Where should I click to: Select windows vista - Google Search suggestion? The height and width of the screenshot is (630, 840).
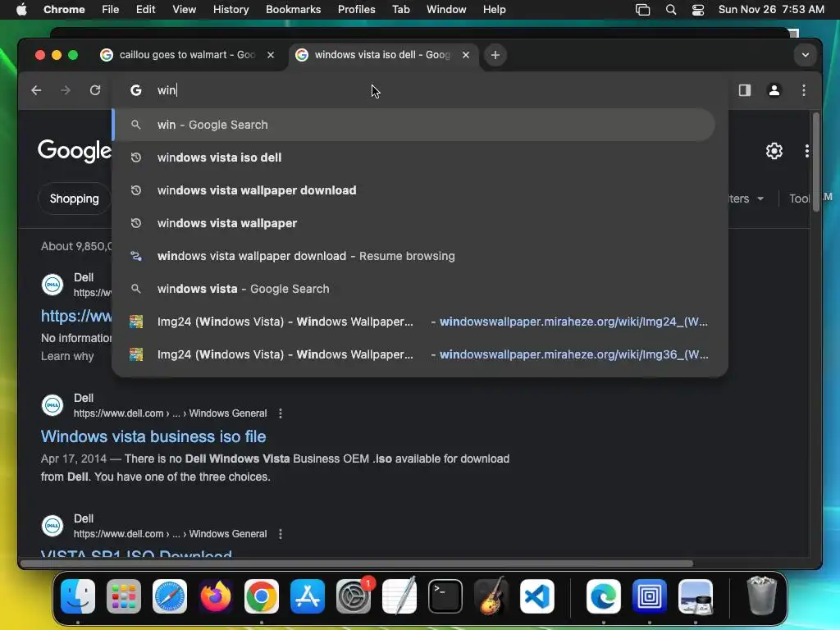click(x=414, y=289)
